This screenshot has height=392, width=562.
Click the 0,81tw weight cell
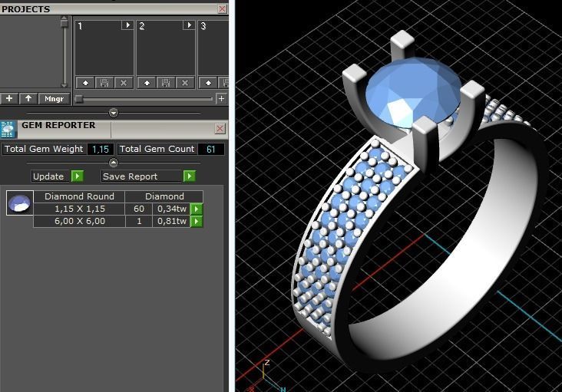172,221
